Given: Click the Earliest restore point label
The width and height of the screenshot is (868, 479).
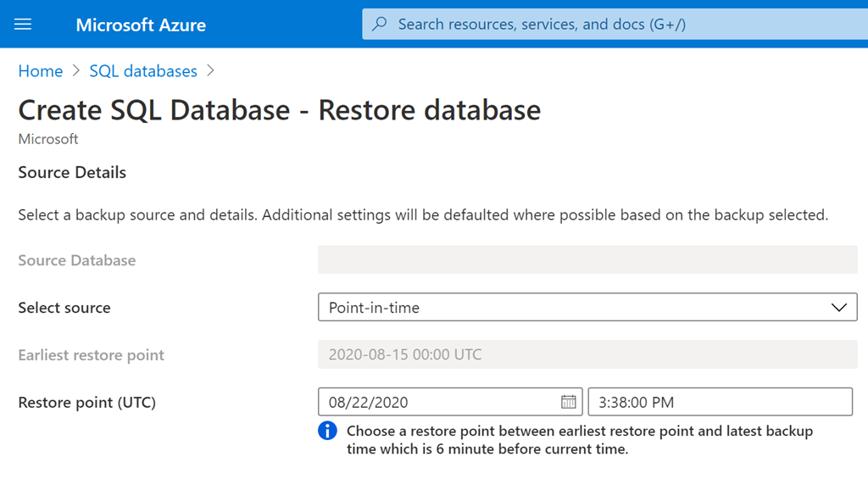Looking at the screenshot, I should 92,355.
